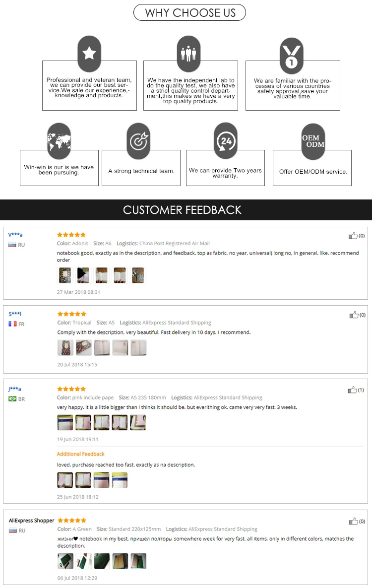372x588 pixels.
Task: Click the star icon above the veteran team box
Action: point(89,54)
